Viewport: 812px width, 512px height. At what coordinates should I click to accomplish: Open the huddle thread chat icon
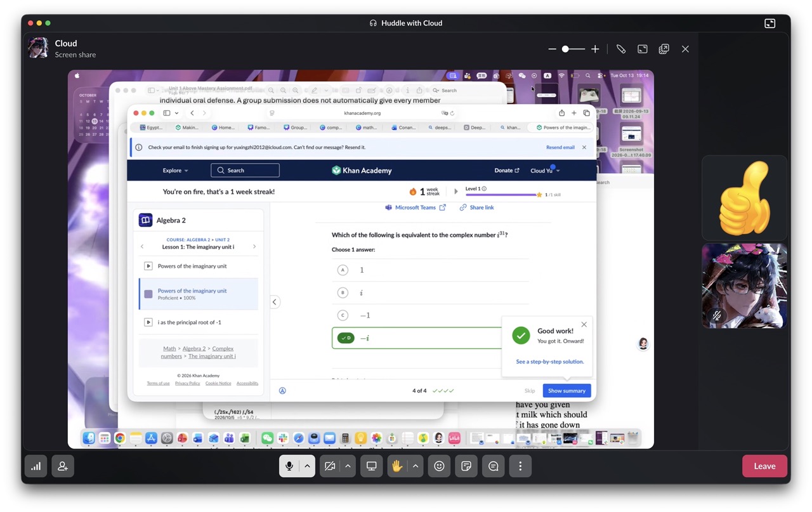click(x=494, y=466)
